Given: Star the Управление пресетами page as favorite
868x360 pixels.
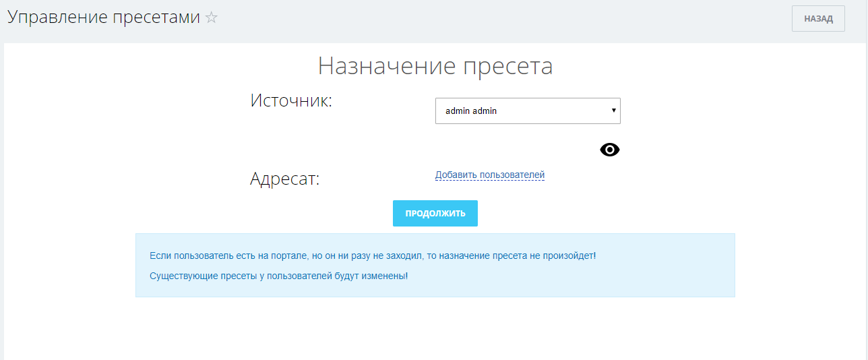Looking at the screenshot, I should (212, 18).
